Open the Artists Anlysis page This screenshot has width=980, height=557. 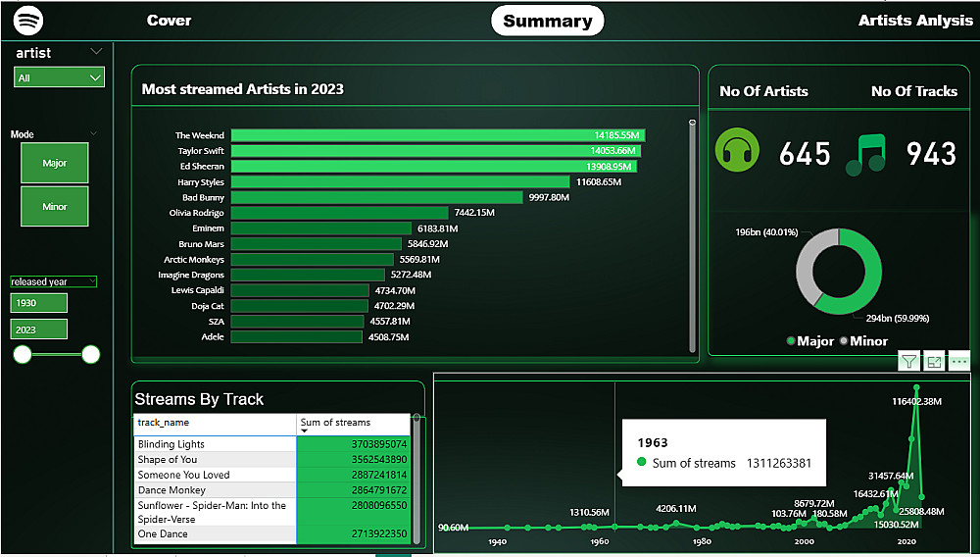point(915,20)
